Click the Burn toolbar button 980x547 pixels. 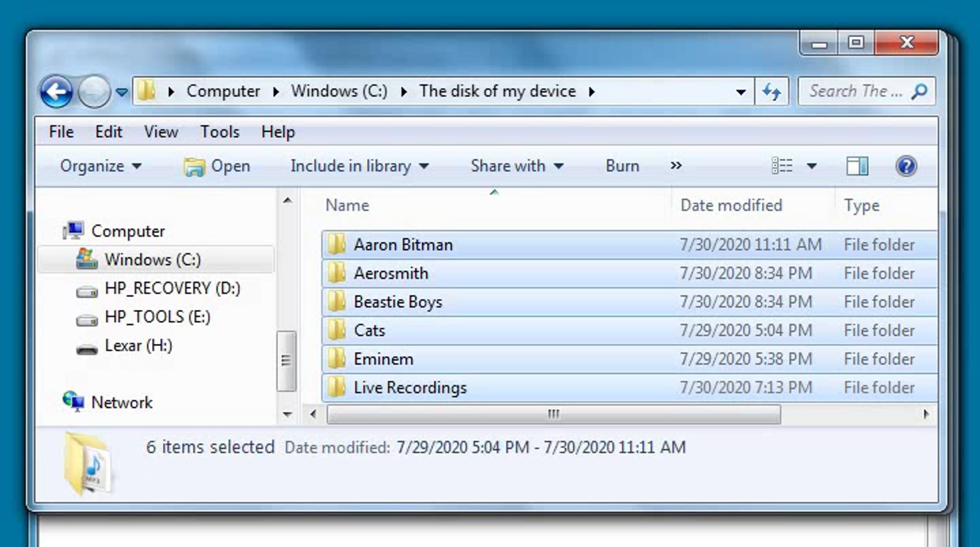pyautogui.click(x=622, y=166)
